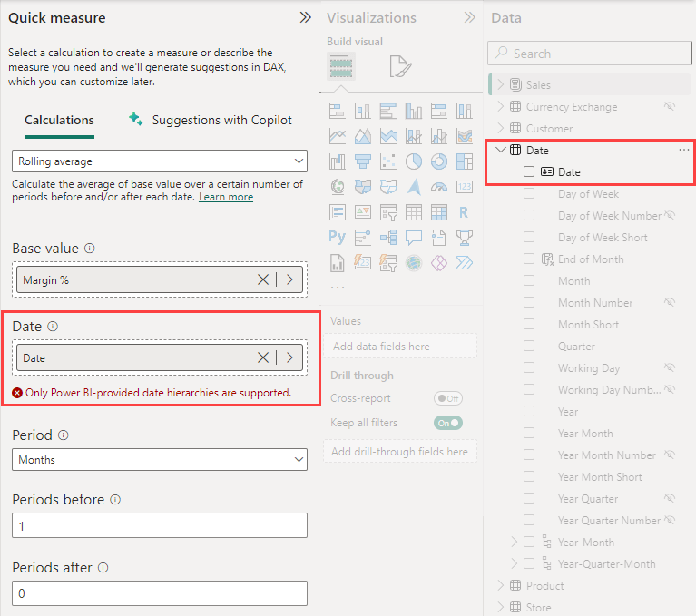Choose the trophy metrics visual
This screenshot has height=616, width=696.
pos(465,238)
